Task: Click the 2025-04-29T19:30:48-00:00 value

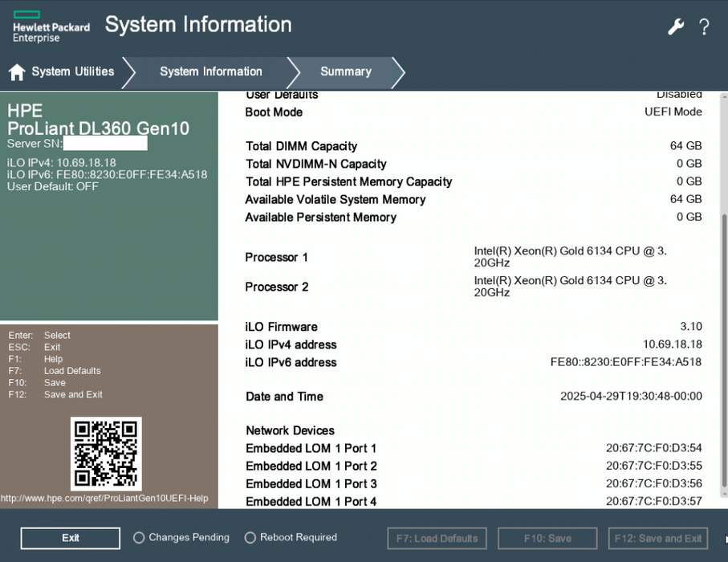Action: [x=631, y=396]
